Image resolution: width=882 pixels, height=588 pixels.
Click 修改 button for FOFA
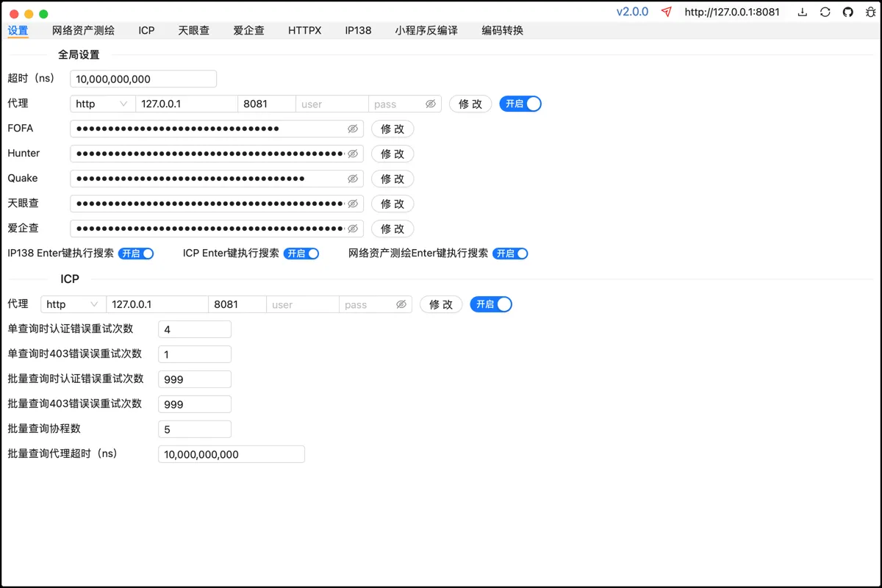[x=392, y=129]
